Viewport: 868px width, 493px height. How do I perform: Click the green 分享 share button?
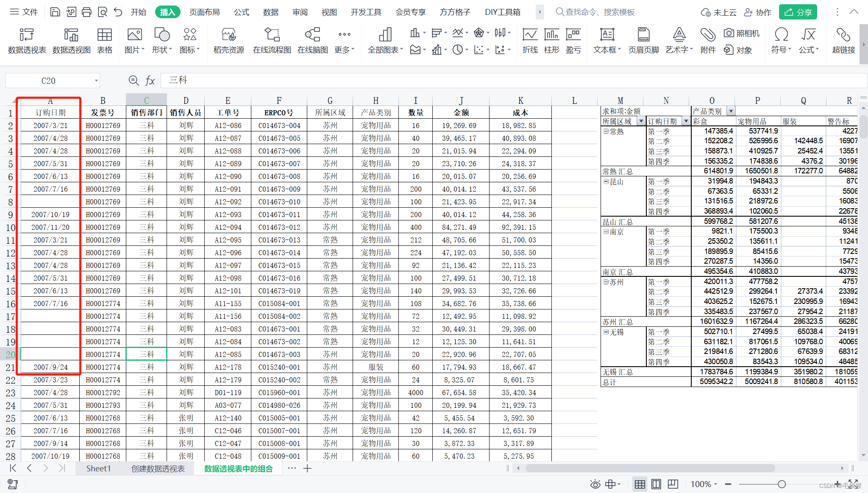click(798, 12)
